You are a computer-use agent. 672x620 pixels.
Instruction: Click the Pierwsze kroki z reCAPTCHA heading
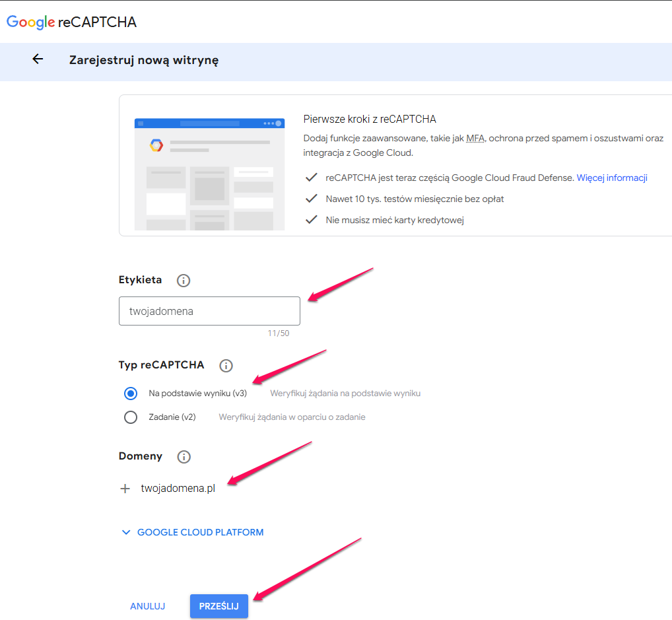coord(370,119)
